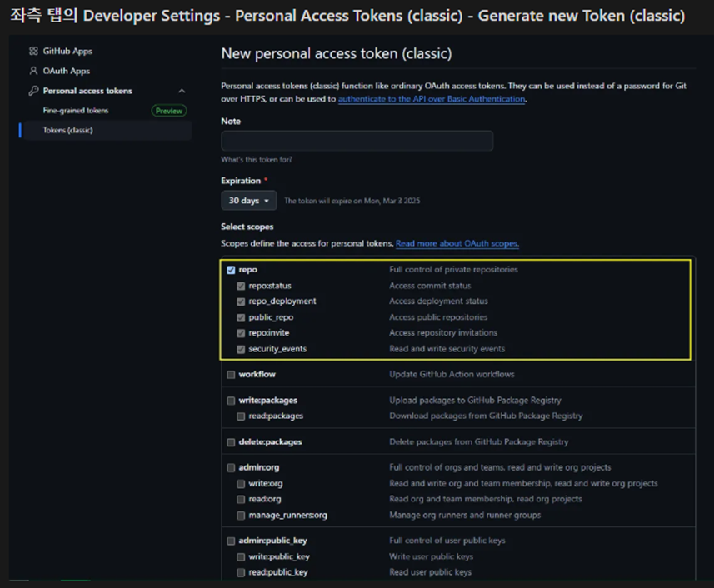
Task: Click the 'Select scopes' heading
Action: (x=247, y=227)
